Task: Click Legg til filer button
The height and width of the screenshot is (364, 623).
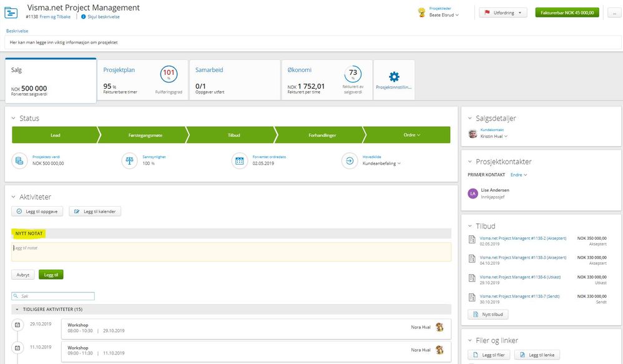Action: pyautogui.click(x=489, y=355)
